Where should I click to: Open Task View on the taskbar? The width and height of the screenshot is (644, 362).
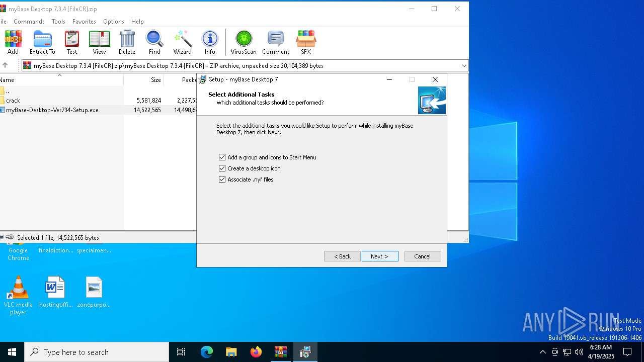181,352
